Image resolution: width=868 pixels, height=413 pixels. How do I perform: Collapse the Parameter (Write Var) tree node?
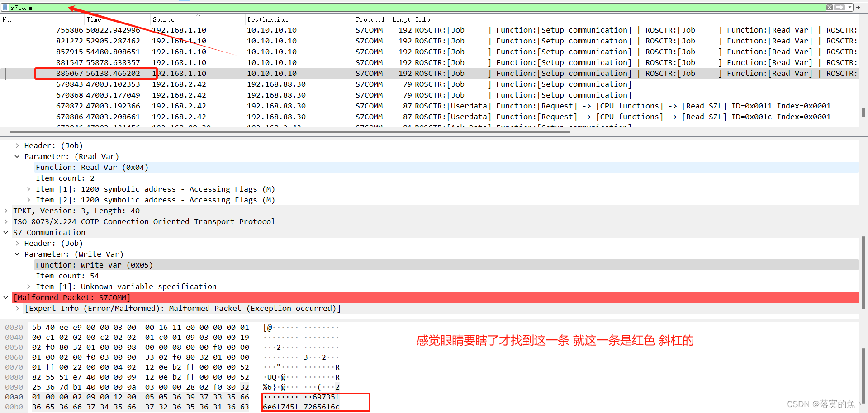(17, 254)
